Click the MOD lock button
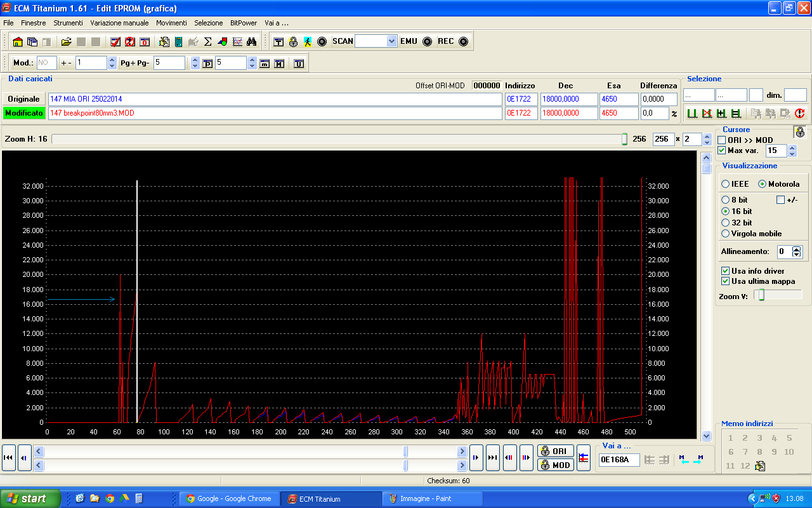This screenshot has width=812, height=508. pos(555,465)
